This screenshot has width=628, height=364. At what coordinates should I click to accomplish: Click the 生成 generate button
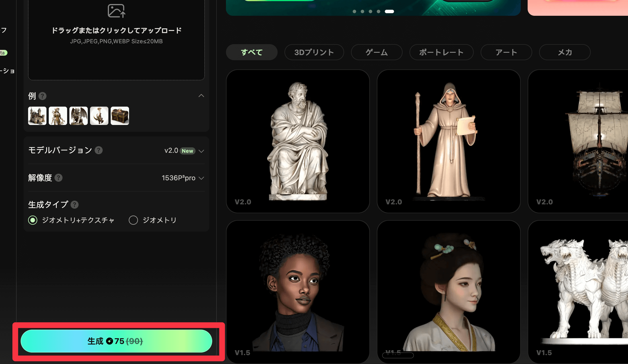(116, 341)
